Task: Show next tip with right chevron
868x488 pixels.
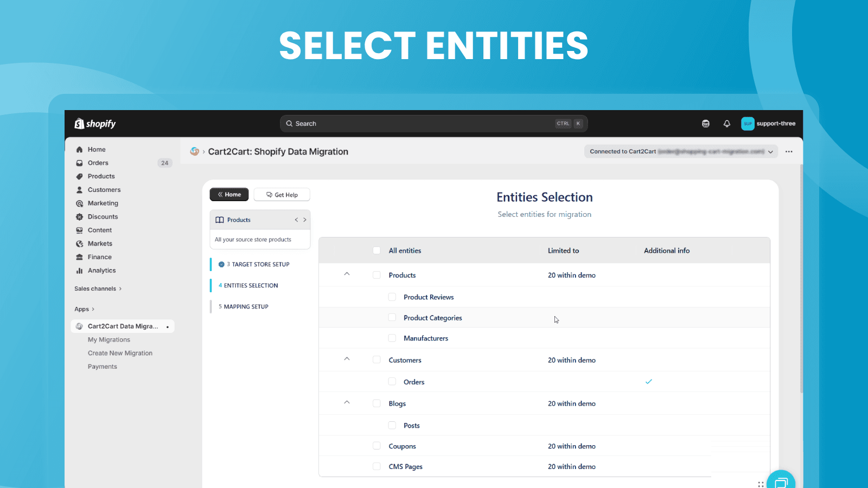Action: [305, 220]
